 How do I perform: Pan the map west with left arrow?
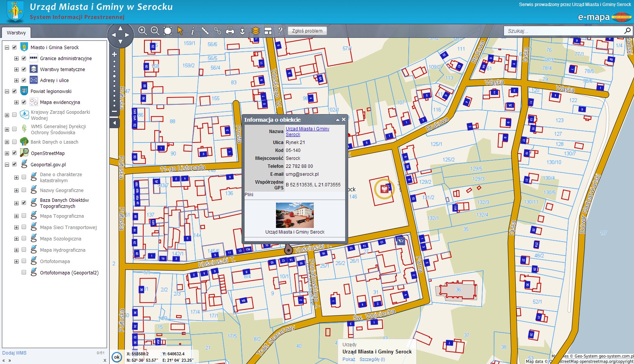(x=113, y=35)
